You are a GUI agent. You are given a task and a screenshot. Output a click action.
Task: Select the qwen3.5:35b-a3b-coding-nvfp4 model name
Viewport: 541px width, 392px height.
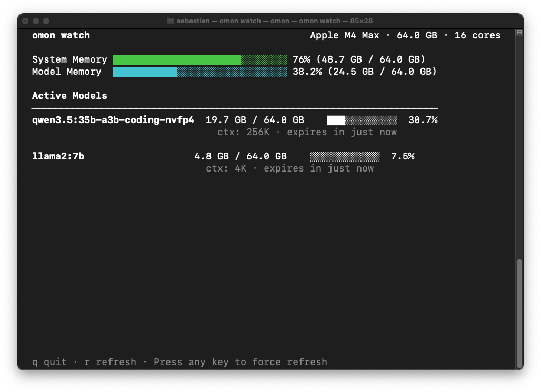[113, 120]
